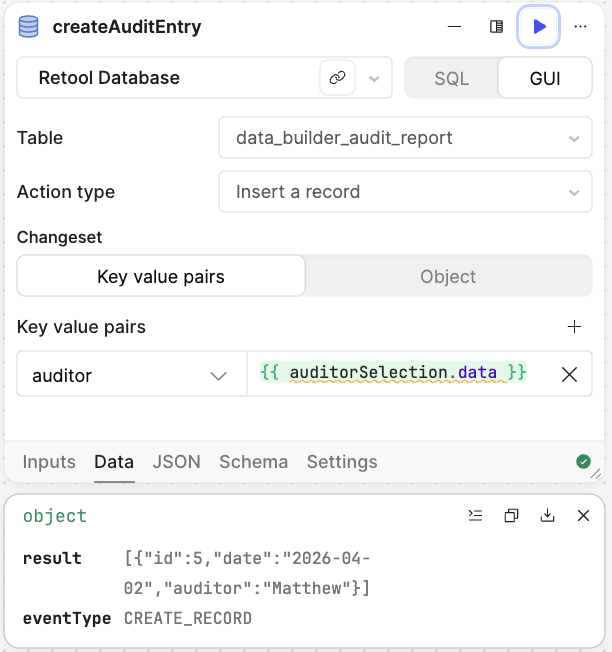Download the query result data
Viewport: 612px width, 652px height.
[547, 516]
